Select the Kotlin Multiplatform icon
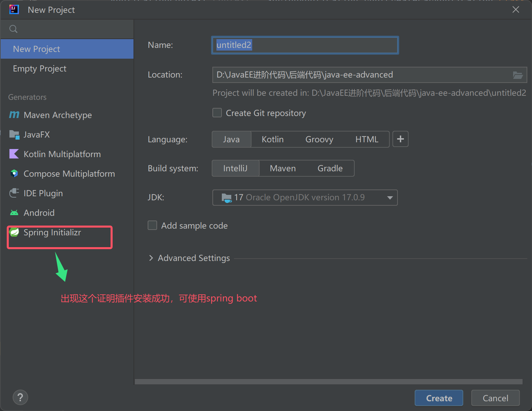Viewport: 532px width, 411px height. (14, 154)
